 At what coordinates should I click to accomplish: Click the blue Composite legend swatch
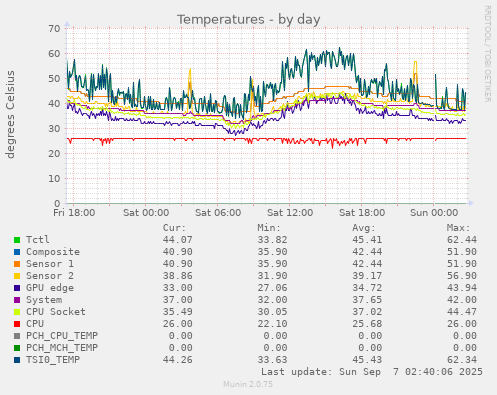click(17, 252)
